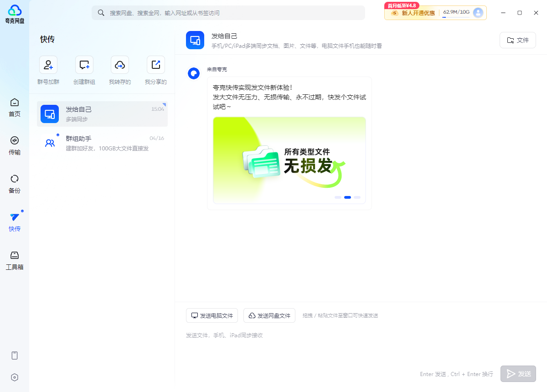The width and height of the screenshot is (547, 392).
Task: Select the second carousel pagination dot
Action: click(x=347, y=197)
